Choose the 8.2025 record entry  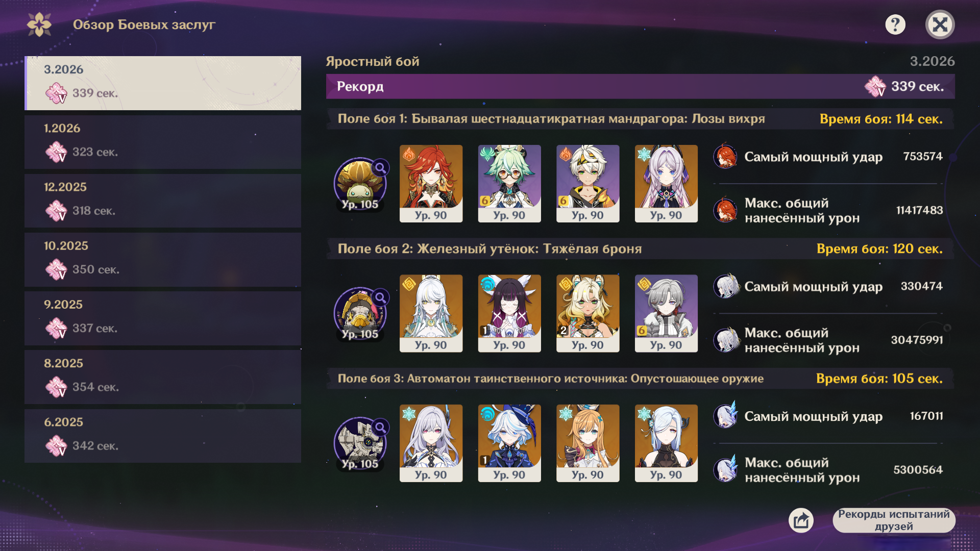tap(163, 377)
